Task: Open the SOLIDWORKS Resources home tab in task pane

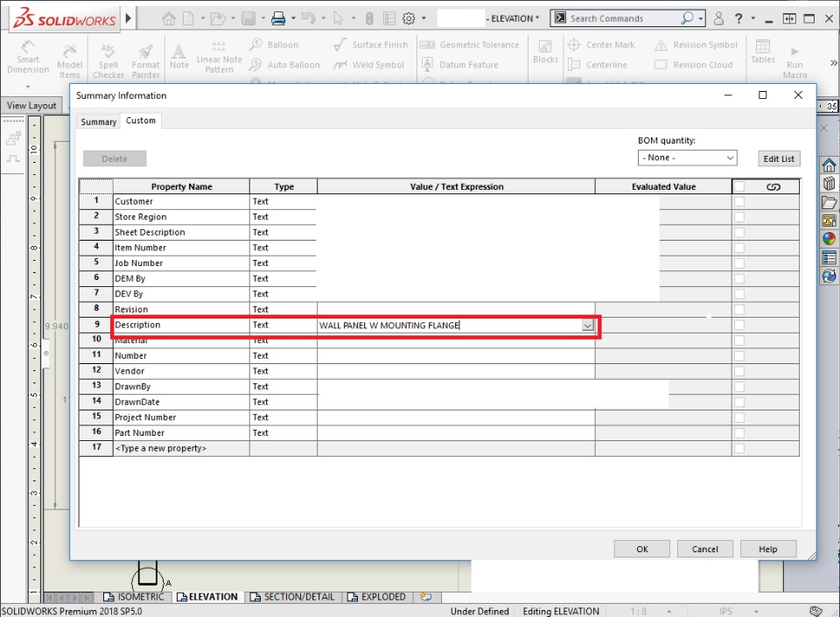Action: click(829, 165)
